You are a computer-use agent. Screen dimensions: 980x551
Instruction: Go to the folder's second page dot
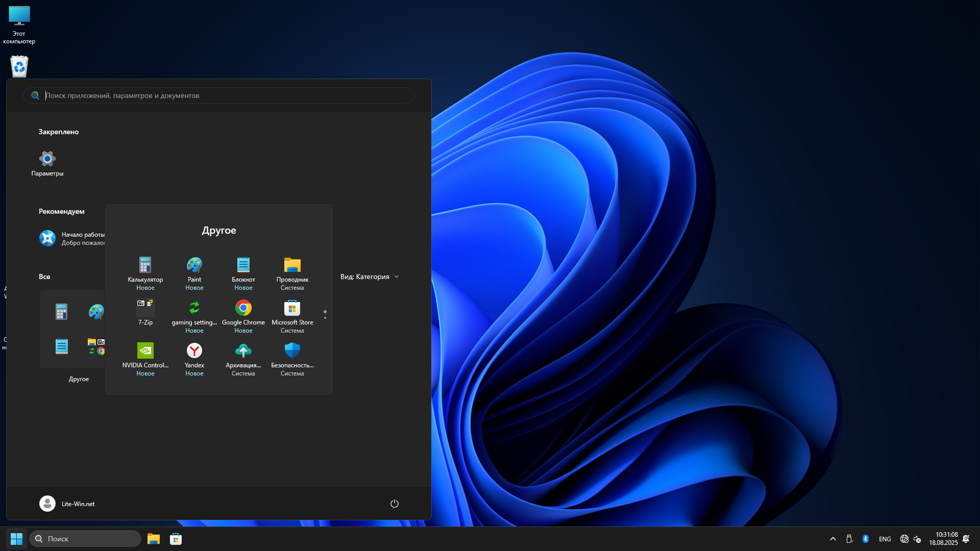325,318
